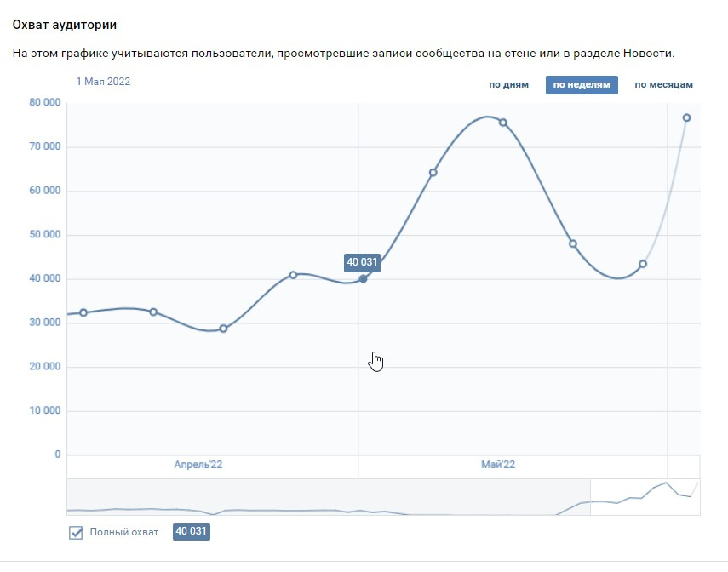Switch chart to 'по дням' view

508,85
